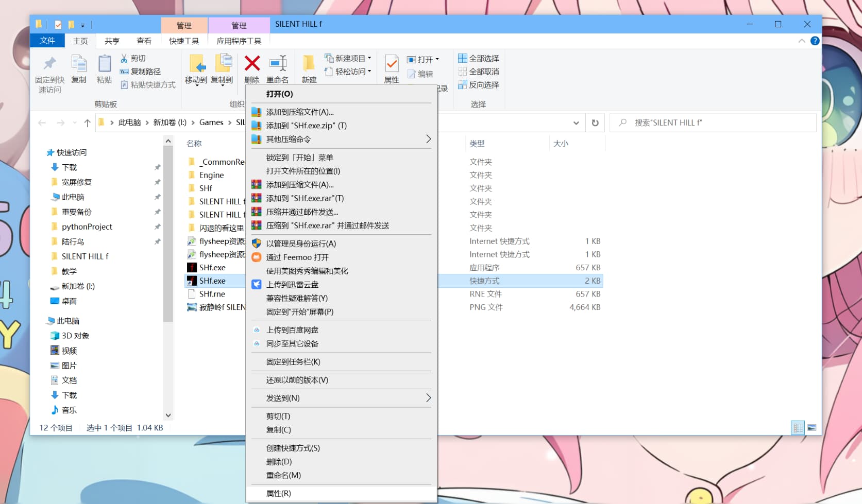Select 快速访问 in the navigation pane
This screenshot has height=504, width=862.
tap(71, 152)
